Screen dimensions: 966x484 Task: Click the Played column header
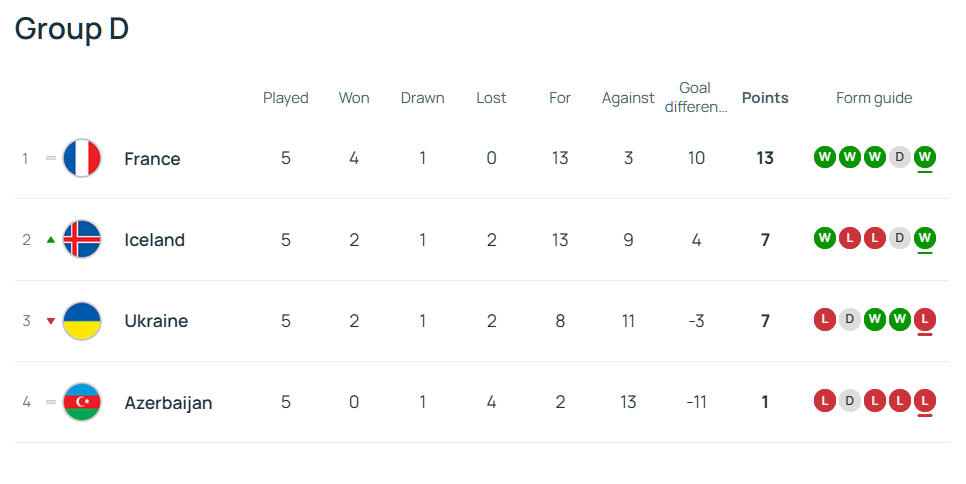tap(286, 98)
